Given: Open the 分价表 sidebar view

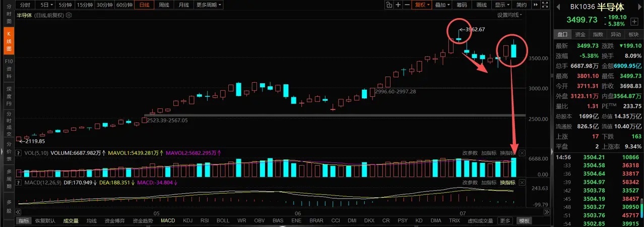Looking at the screenshot, I should [x=8, y=151].
